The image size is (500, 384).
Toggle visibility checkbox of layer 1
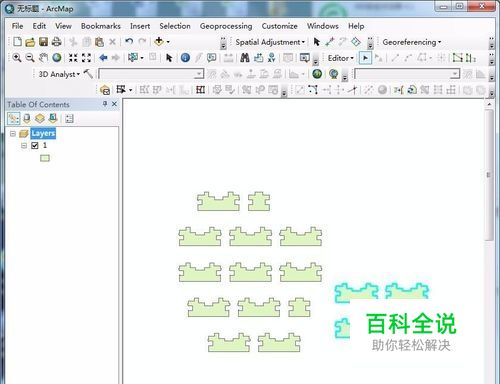click(x=35, y=146)
